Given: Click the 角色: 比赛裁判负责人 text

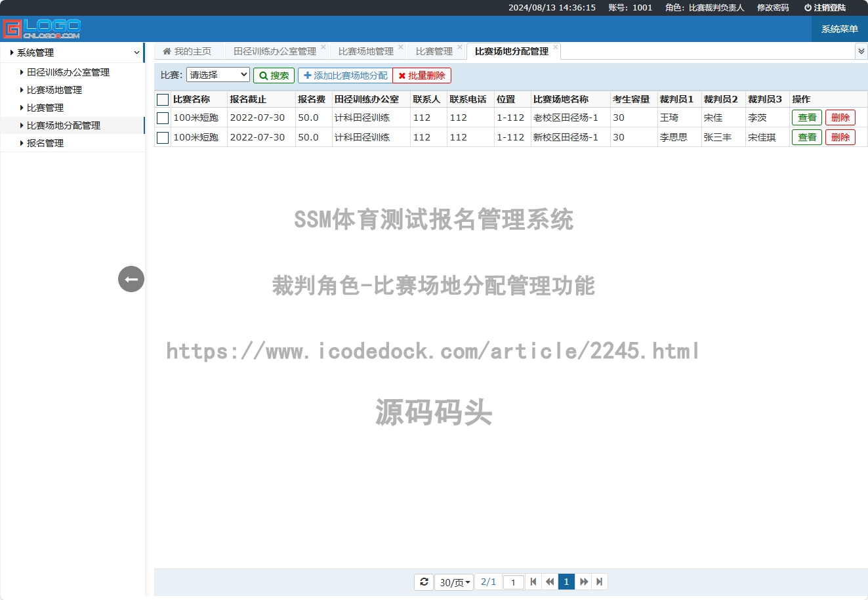Looking at the screenshot, I should tap(705, 8).
